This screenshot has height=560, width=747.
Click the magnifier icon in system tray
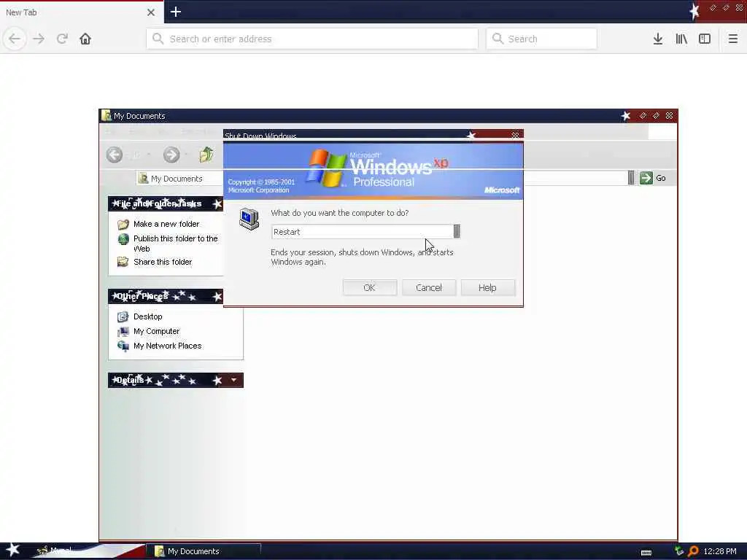693,551
